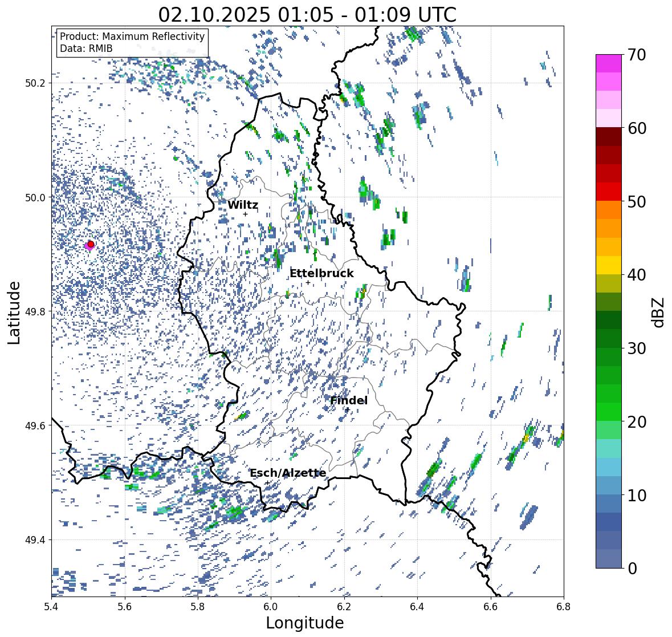Click the 6.8 longitude tick label
This screenshot has width=672, height=637.
point(564,607)
